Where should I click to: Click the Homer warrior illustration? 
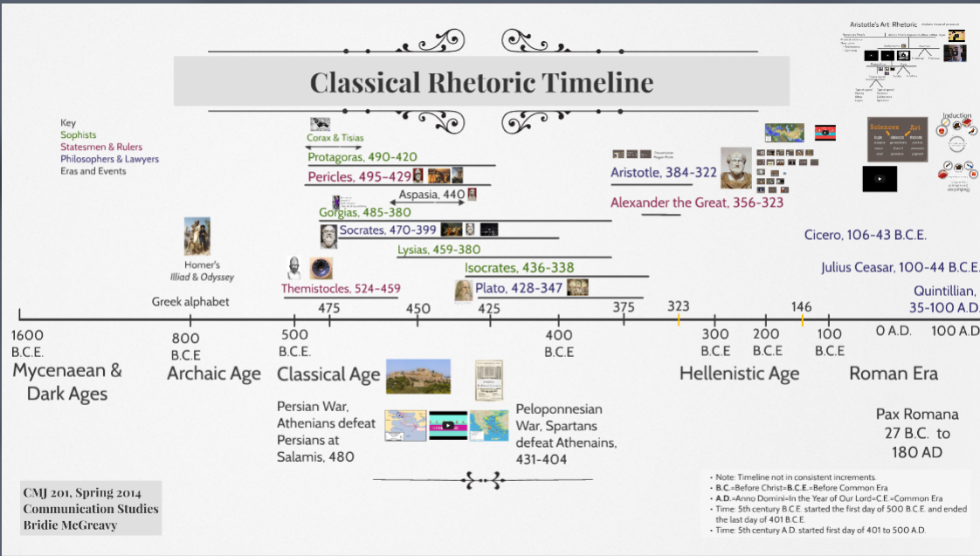coord(197,237)
